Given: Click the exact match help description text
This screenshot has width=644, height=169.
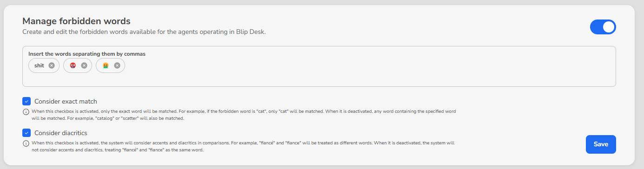Looking at the screenshot, I should [x=244, y=115].
